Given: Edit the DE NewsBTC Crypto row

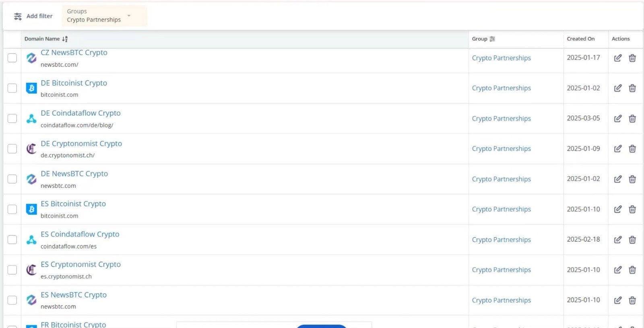Looking at the screenshot, I should 618,179.
